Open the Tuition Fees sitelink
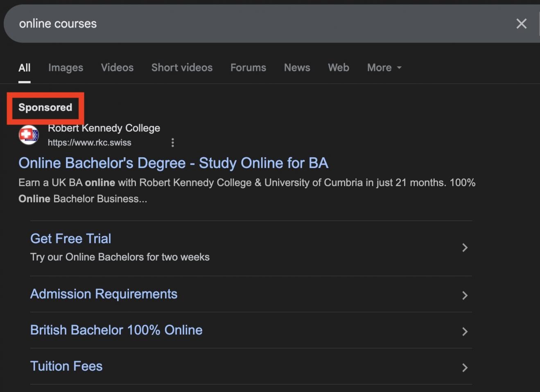This screenshot has height=392, width=540. click(x=66, y=366)
